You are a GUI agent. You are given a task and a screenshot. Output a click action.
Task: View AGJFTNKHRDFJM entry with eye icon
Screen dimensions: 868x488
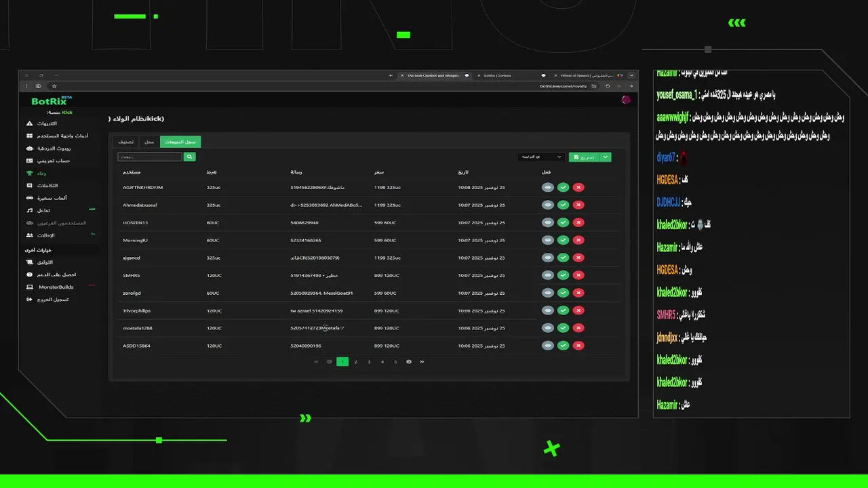pyautogui.click(x=548, y=187)
